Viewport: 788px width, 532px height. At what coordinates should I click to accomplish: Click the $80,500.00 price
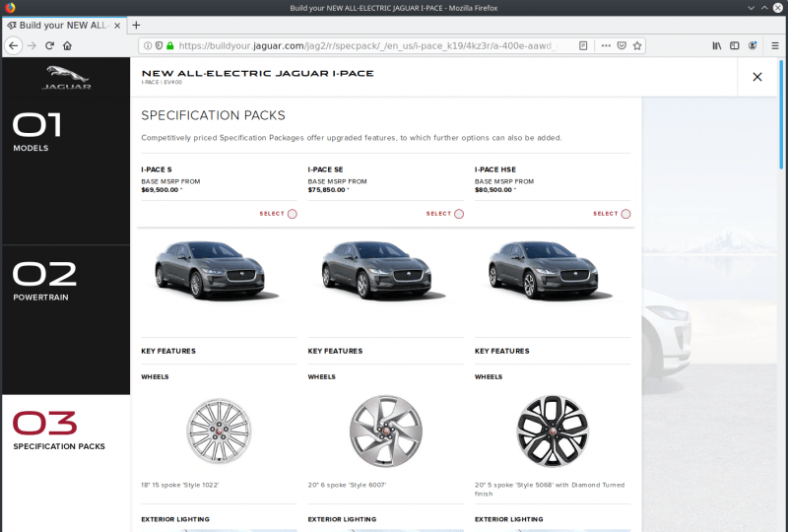(493, 190)
